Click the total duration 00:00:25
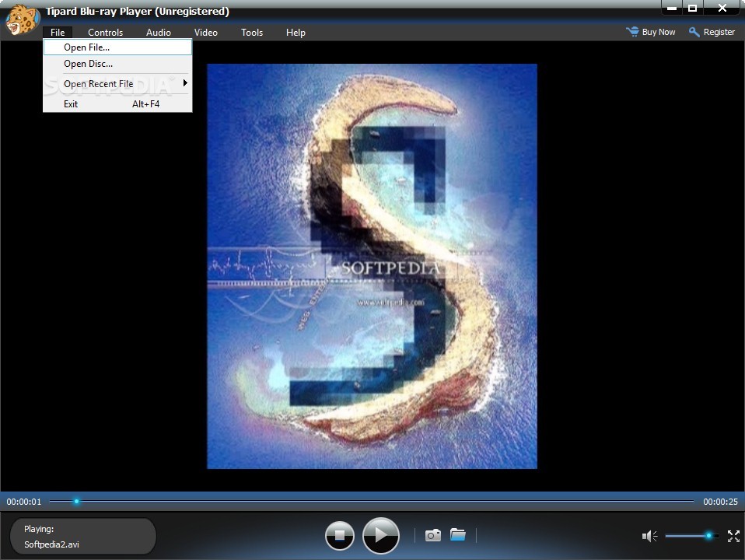745x560 pixels. click(720, 502)
